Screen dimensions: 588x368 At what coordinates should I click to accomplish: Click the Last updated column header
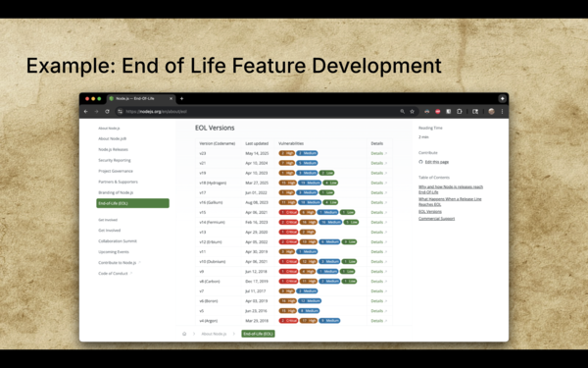(257, 143)
